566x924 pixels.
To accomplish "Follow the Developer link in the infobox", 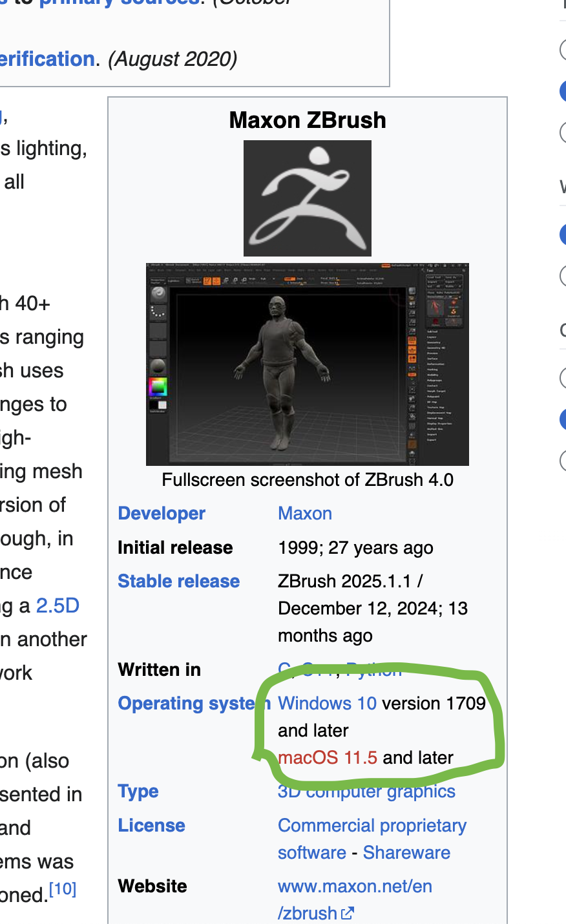I will click(162, 514).
